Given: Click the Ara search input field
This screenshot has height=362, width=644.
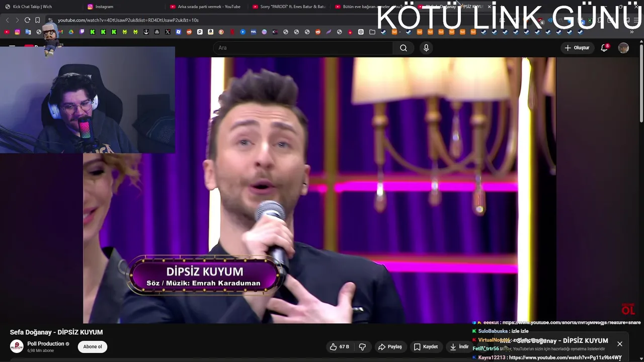Looking at the screenshot, I should [303, 48].
